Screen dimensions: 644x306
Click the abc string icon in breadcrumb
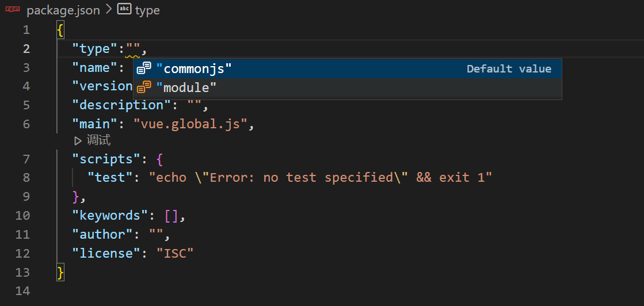pos(124,9)
